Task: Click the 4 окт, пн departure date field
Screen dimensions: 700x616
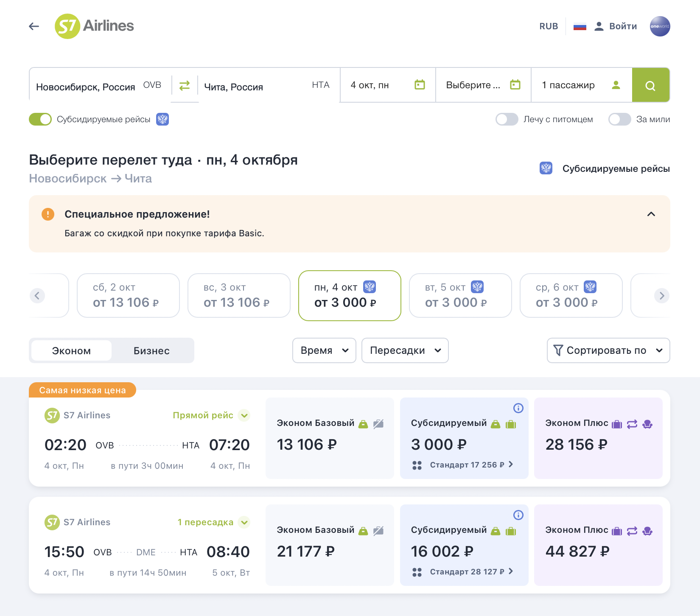Action: [388, 85]
